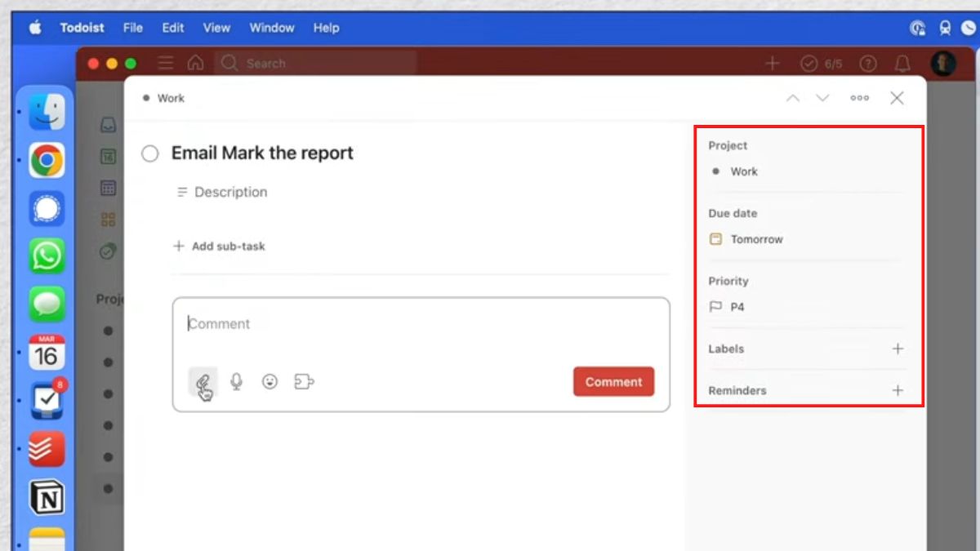Open Messages from the dock
Screen dimensions: 980x551
(x=47, y=304)
